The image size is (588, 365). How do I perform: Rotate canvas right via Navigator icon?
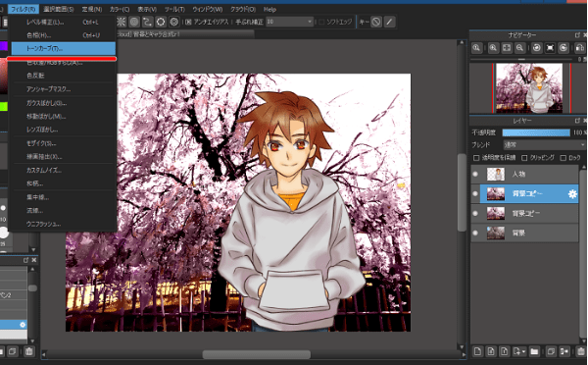(563, 48)
